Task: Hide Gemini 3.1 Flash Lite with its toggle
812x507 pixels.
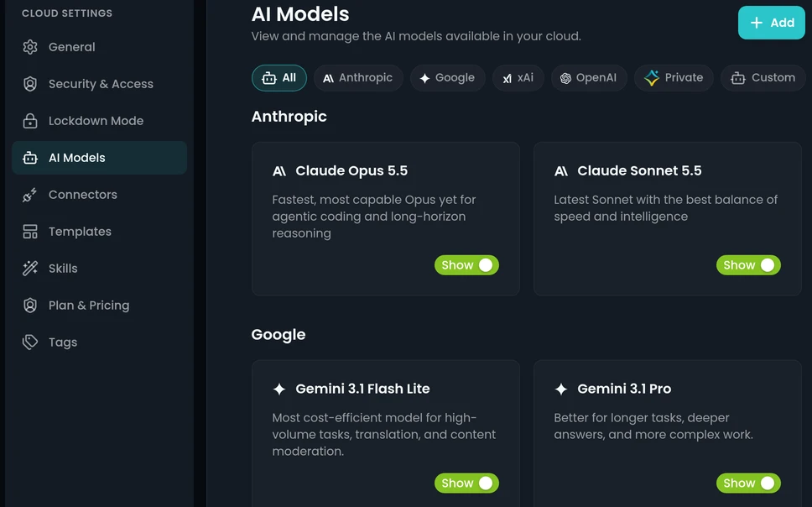Action: pos(466,483)
